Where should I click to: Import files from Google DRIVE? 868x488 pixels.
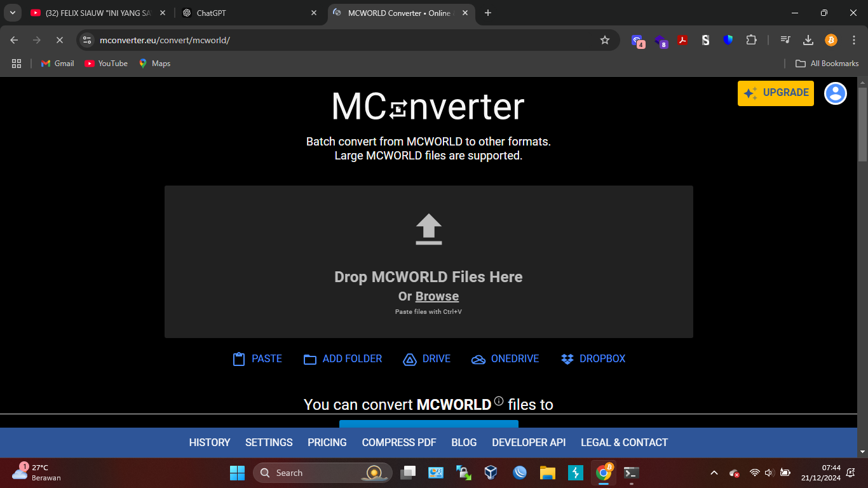click(x=427, y=359)
